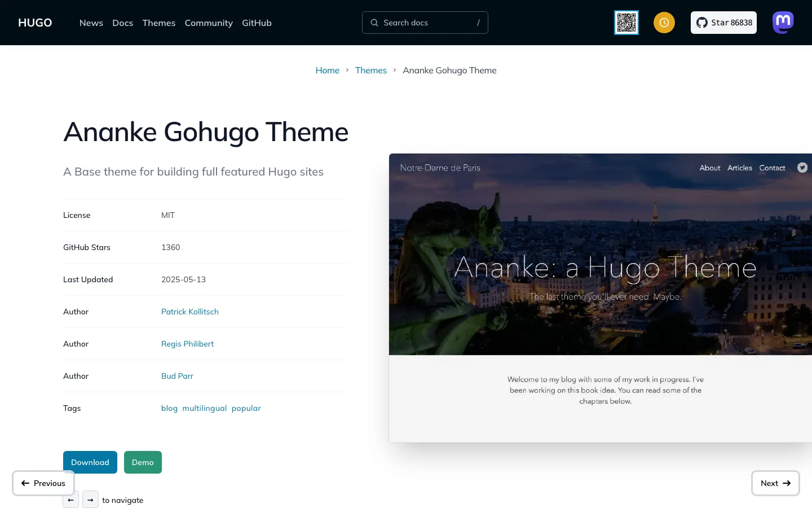
Task: Click the 1360 GitHub Stars value
Action: click(171, 247)
